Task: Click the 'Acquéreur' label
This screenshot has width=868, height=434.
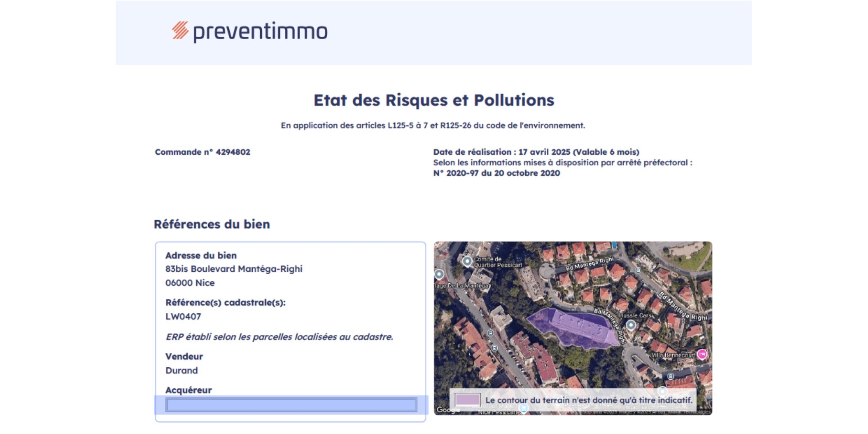Action: click(x=188, y=390)
